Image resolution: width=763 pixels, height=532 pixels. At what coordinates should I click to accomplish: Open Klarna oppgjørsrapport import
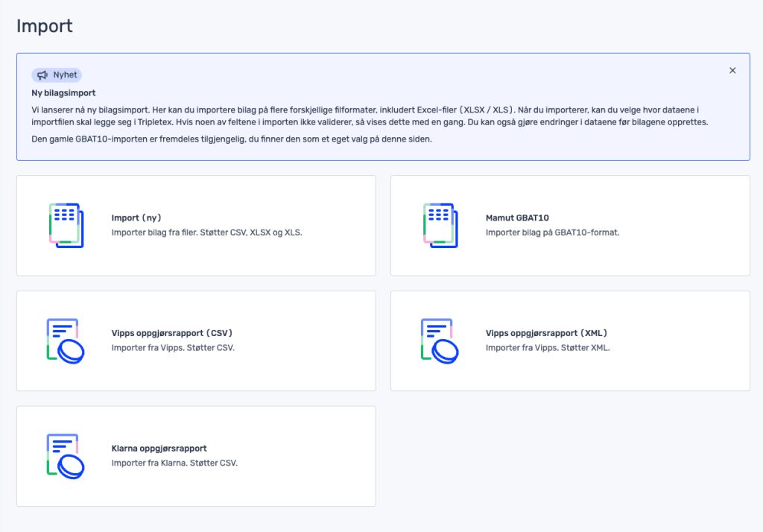(196, 456)
